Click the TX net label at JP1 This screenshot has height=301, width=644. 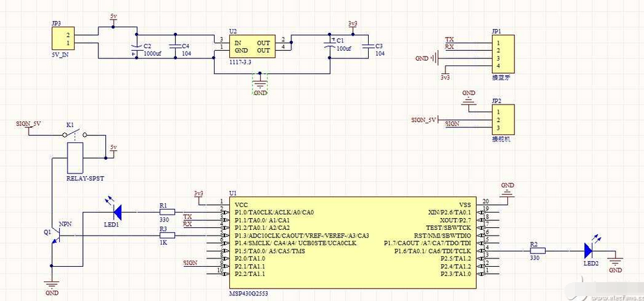point(450,40)
